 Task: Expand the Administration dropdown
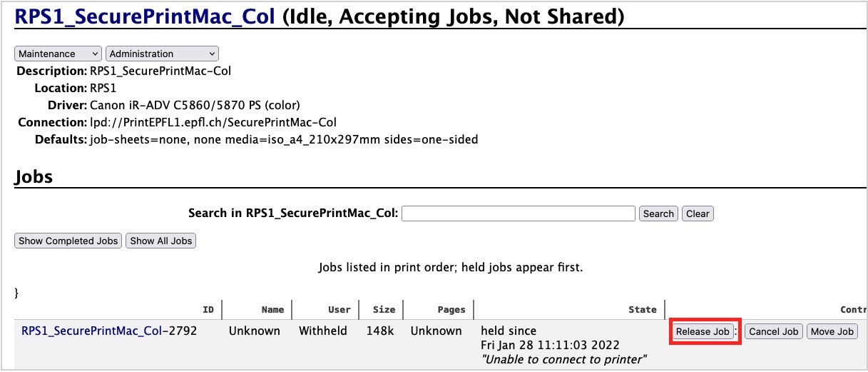[x=162, y=54]
